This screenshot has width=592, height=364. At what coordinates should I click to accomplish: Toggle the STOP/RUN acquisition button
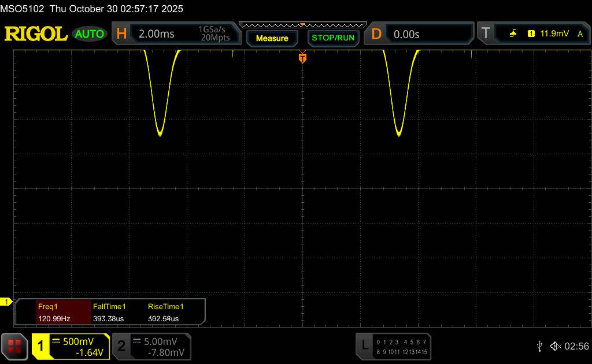(332, 38)
